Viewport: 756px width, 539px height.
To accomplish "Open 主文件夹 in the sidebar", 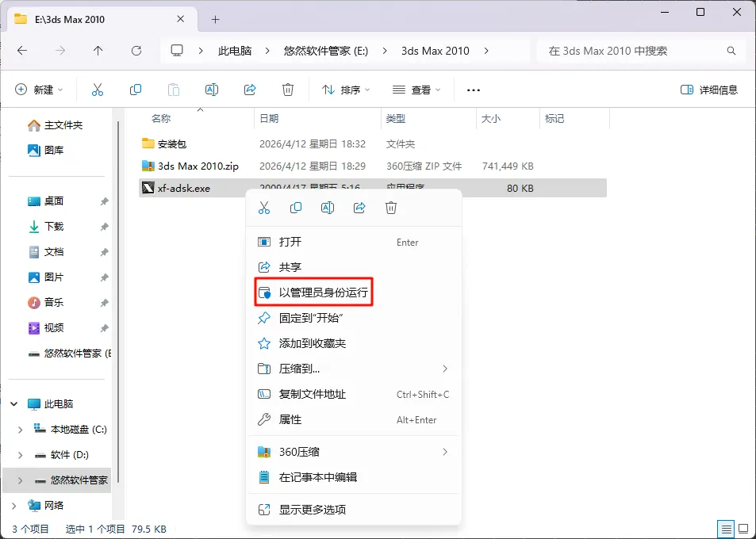I will (x=57, y=125).
